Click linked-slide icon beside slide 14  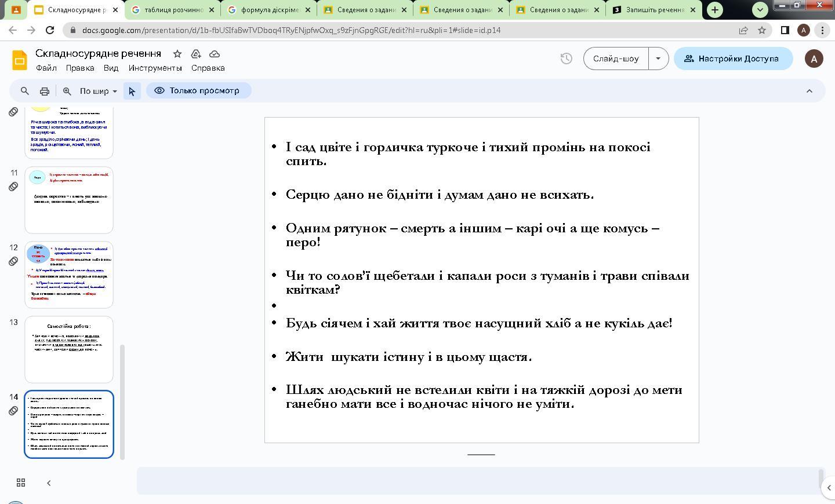pos(13,411)
